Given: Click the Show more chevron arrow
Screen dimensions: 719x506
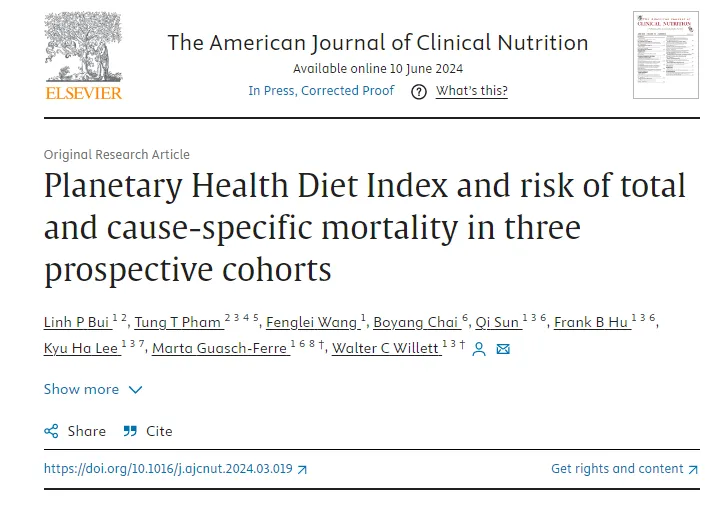Looking at the screenshot, I should point(135,390).
